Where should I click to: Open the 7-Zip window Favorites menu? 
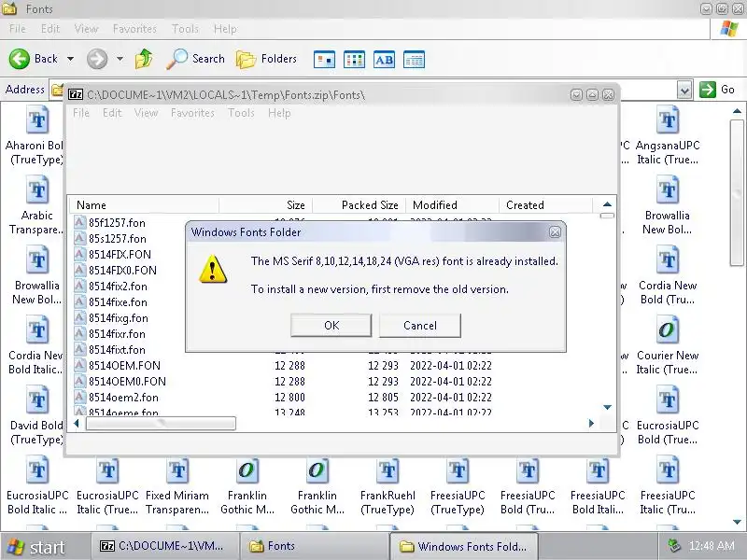coord(192,113)
